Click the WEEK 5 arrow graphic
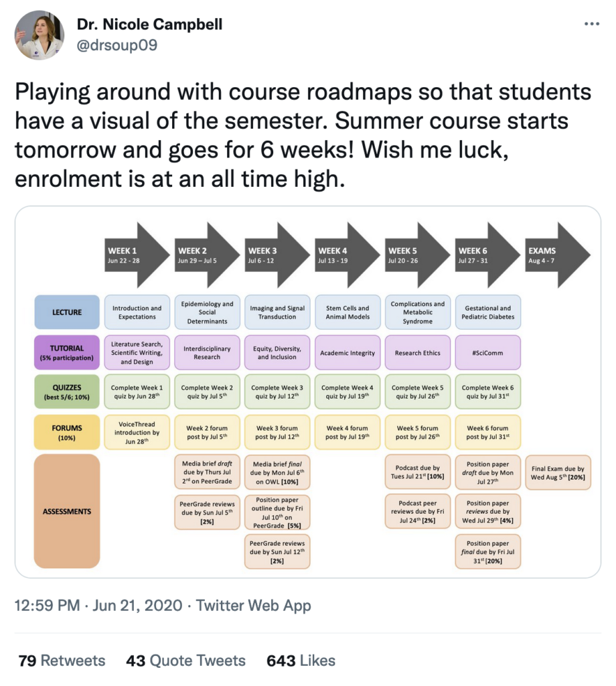The image size is (616, 686). 418,255
